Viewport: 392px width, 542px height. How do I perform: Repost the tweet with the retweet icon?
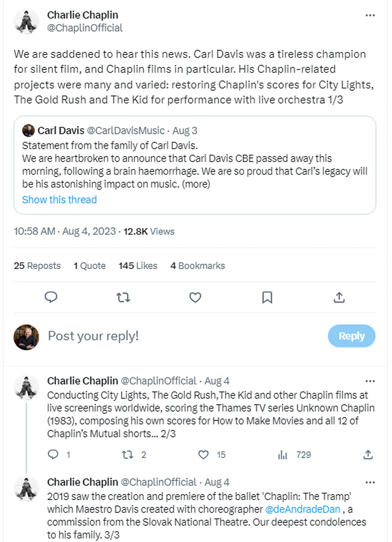pos(123,297)
